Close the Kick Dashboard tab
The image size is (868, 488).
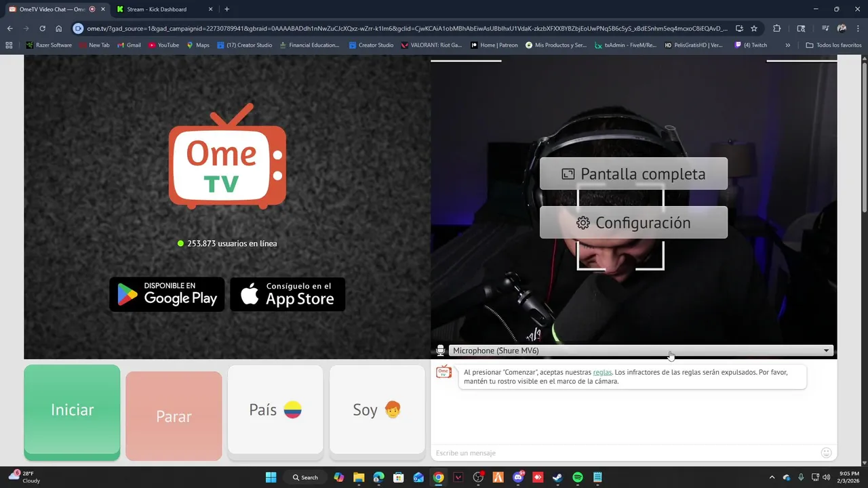click(210, 9)
